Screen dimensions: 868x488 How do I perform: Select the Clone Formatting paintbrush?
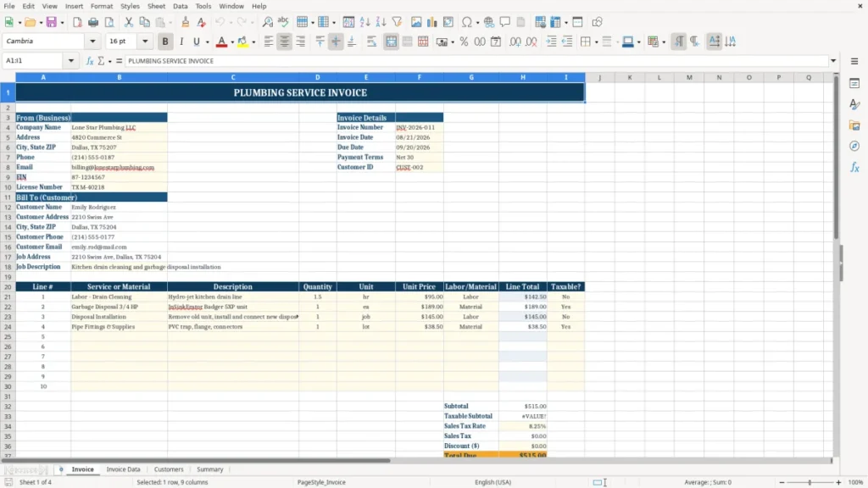click(186, 22)
